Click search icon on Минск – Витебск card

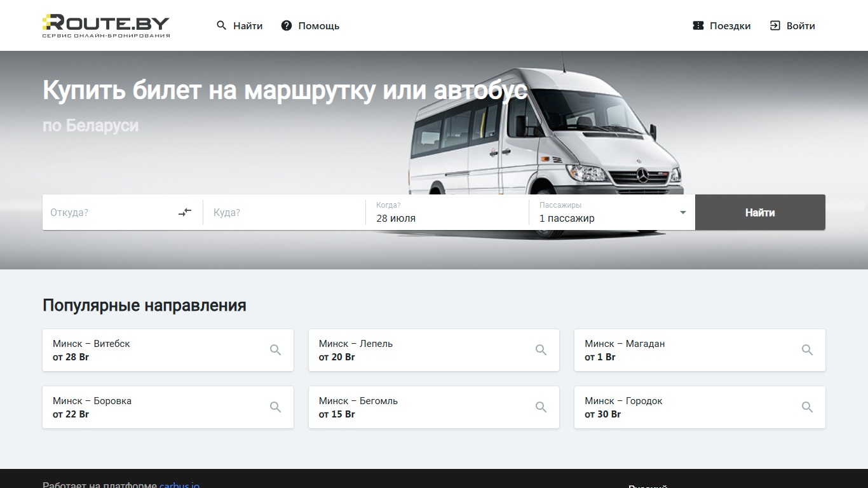275,349
